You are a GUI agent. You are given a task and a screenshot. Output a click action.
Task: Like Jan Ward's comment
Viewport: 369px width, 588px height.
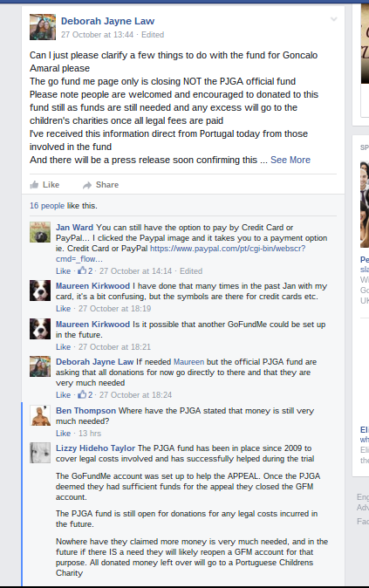coord(63,271)
